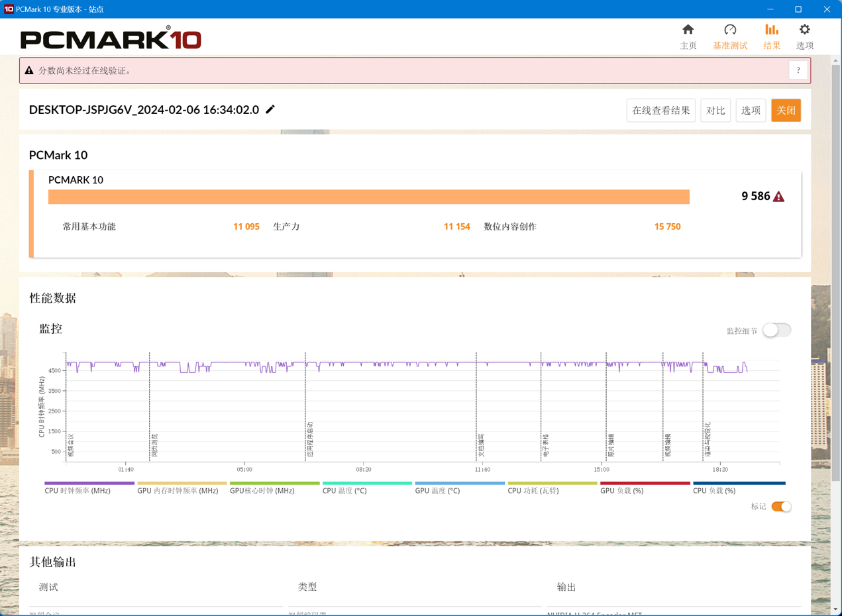
Task: Click the 输出 column header
Action: pos(566,588)
